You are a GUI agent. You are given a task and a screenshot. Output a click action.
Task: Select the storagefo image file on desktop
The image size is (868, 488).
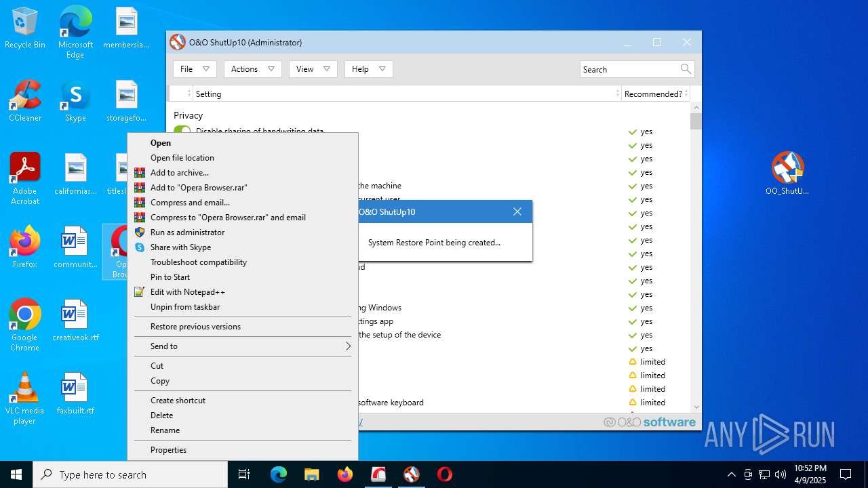(127, 102)
